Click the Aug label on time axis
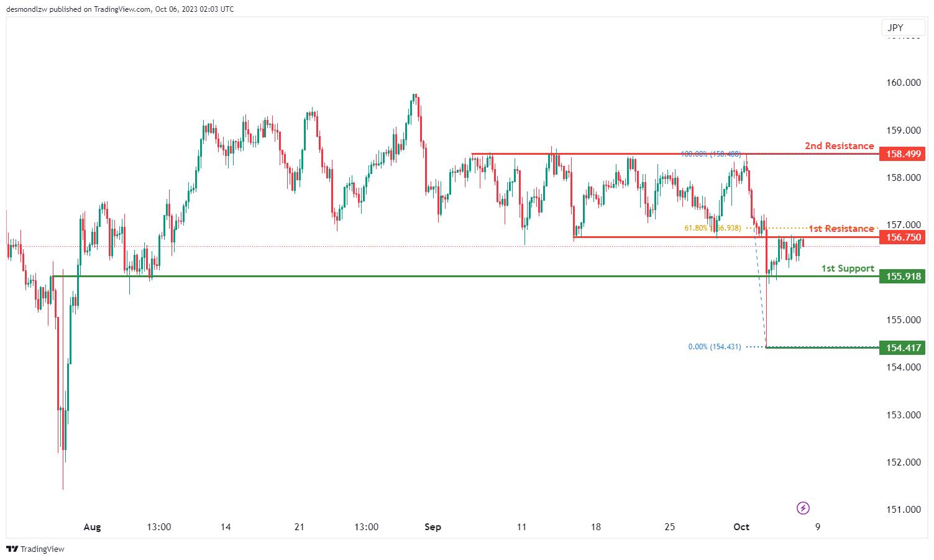Image resolution: width=934 pixels, height=560 pixels. point(92,527)
